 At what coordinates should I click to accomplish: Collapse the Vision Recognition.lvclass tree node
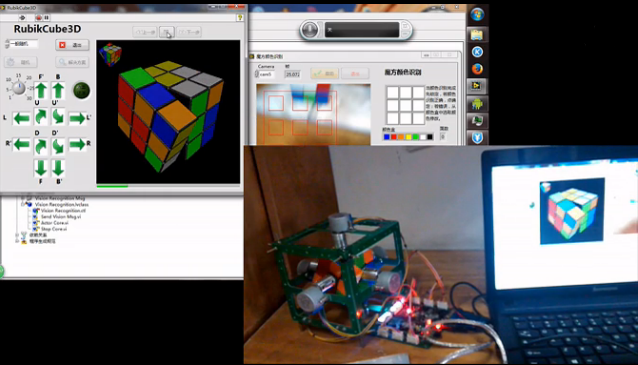click(23, 204)
